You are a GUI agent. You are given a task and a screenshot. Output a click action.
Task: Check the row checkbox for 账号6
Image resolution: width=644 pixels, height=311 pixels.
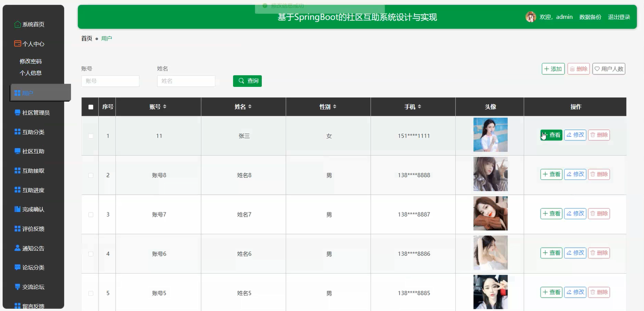point(91,254)
